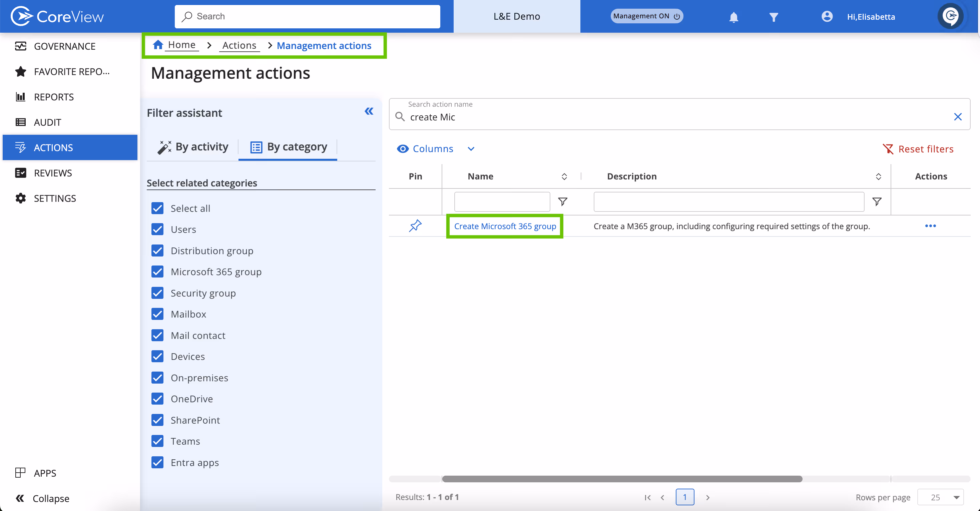Open the user account profile icon
Viewport: 980px width, 511px height.
click(827, 17)
